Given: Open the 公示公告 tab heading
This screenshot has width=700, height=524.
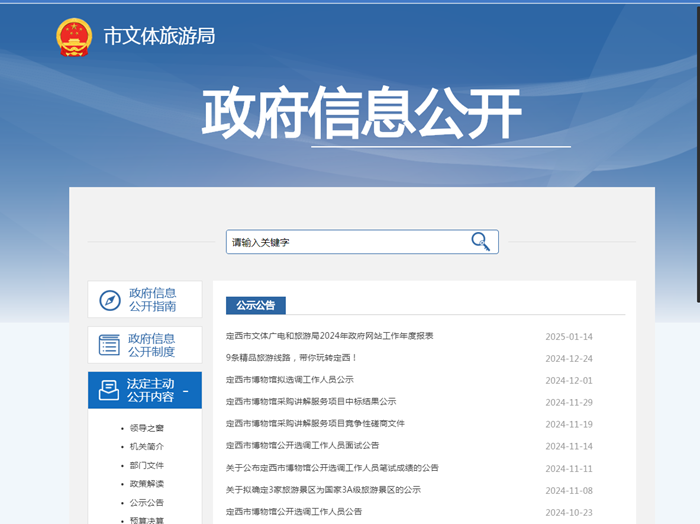Looking at the screenshot, I should click(x=256, y=305).
